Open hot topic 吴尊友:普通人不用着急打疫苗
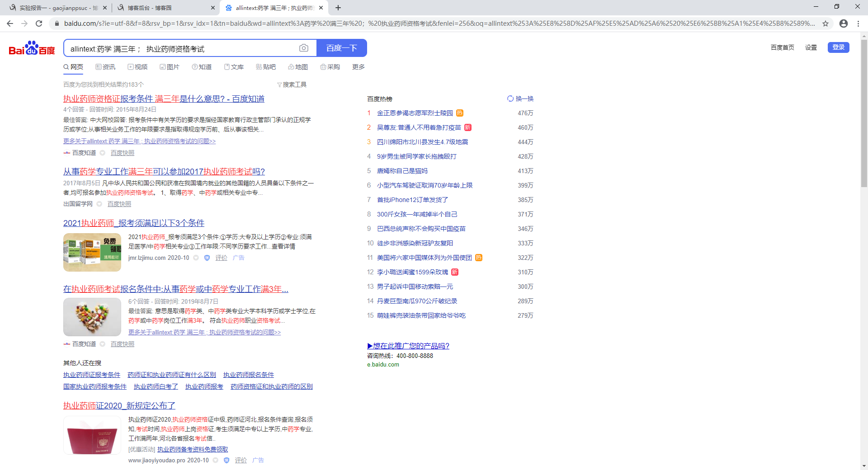The height and width of the screenshot is (470, 868). (419, 127)
